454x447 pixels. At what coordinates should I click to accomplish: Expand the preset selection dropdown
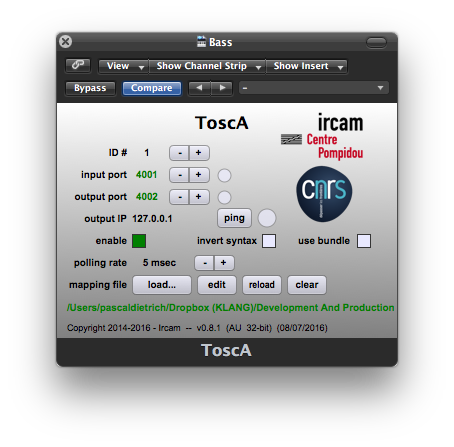[314, 88]
